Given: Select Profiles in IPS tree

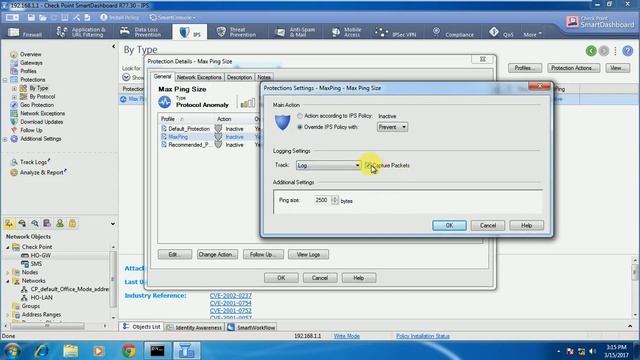Looking at the screenshot, I should [x=28, y=71].
